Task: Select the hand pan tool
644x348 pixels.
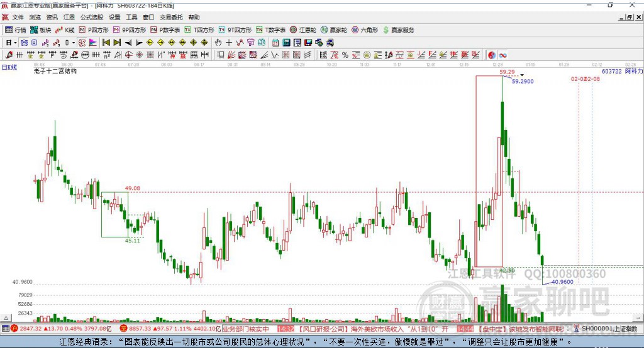Action: coord(218,43)
